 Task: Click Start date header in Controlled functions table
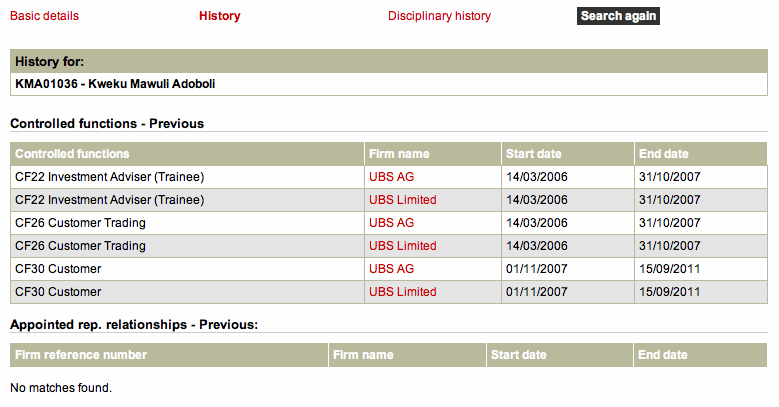[534, 154]
